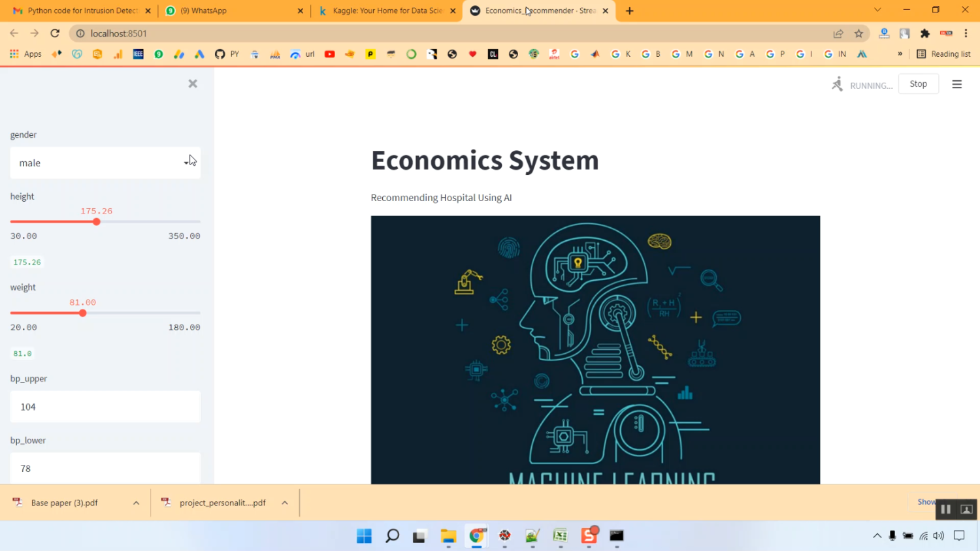Image resolution: width=980 pixels, height=551 pixels.
Task: Open File Explorer from the taskbar
Action: coord(448,536)
